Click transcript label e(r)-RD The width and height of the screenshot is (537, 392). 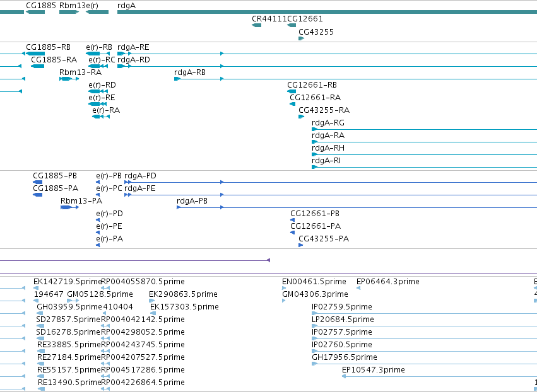point(102,85)
